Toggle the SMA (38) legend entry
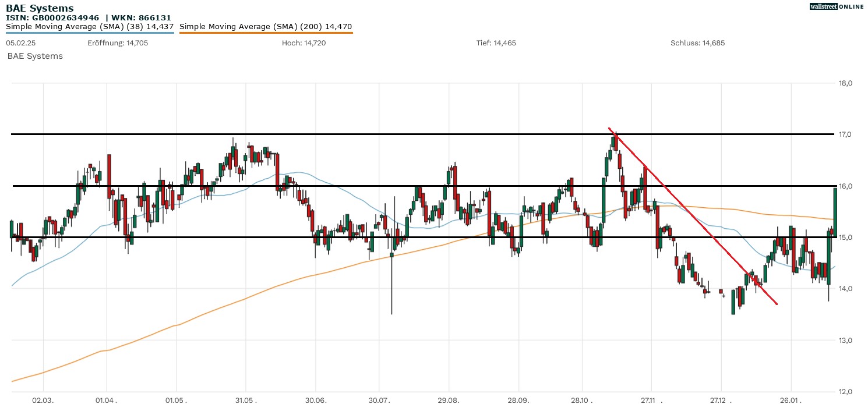The width and height of the screenshot is (868, 404). (90, 26)
